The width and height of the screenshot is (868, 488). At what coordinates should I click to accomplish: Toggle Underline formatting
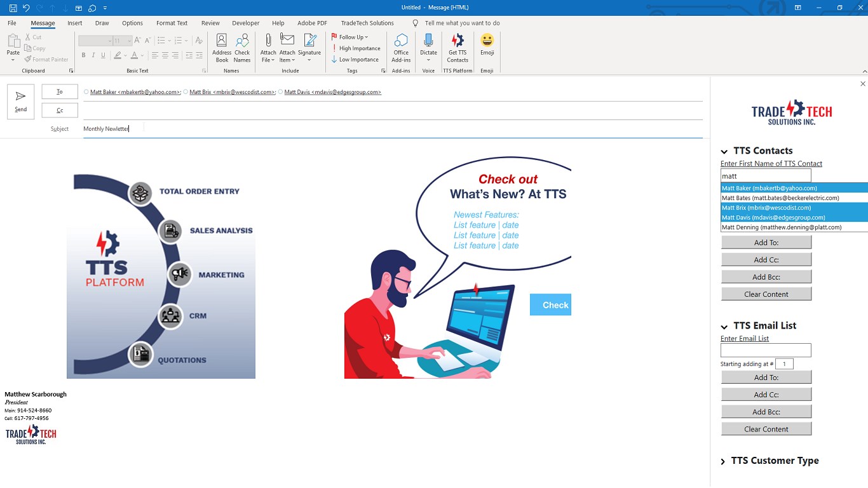[x=104, y=55]
